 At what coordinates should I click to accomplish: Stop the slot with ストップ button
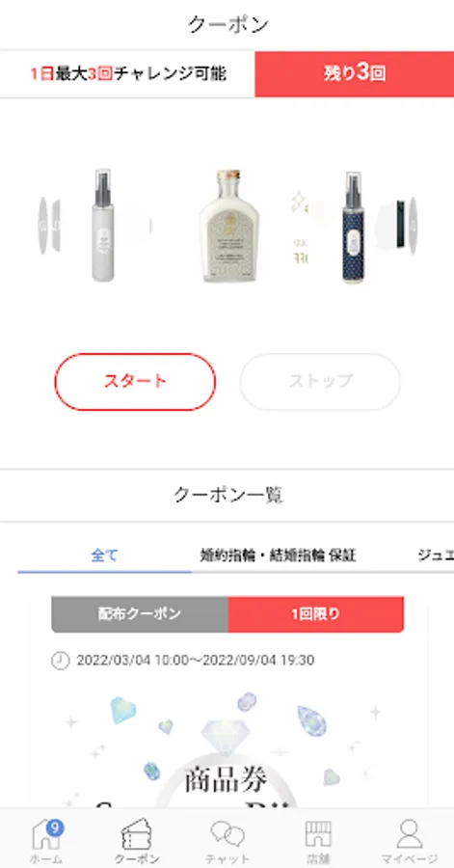click(x=320, y=381)
